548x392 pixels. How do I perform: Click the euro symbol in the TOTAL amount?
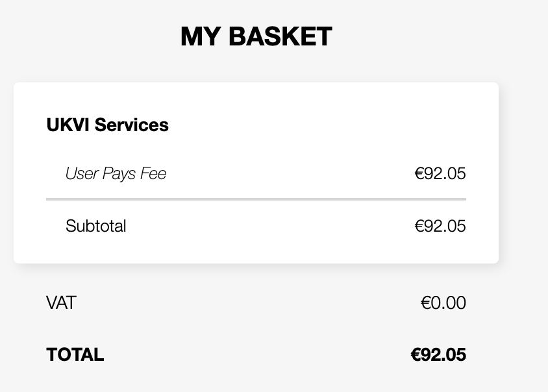(416, 355)
